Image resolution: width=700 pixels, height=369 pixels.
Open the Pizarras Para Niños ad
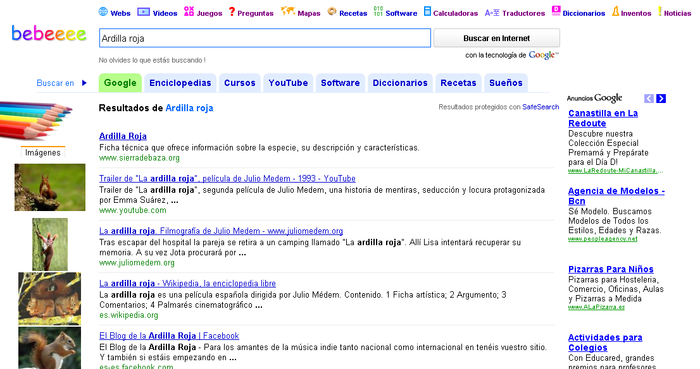tap(611, 269)
